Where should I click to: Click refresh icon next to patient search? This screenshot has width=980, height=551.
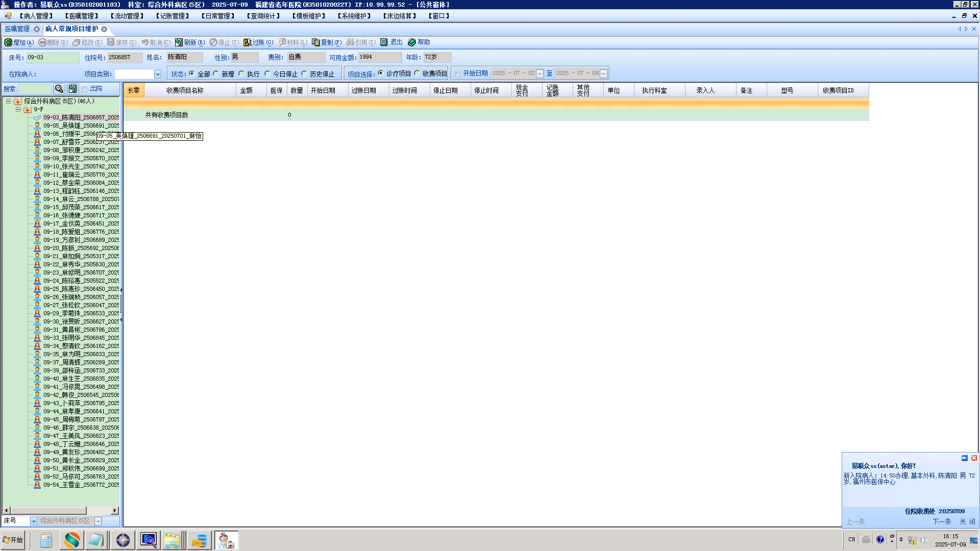coord(72,89)
